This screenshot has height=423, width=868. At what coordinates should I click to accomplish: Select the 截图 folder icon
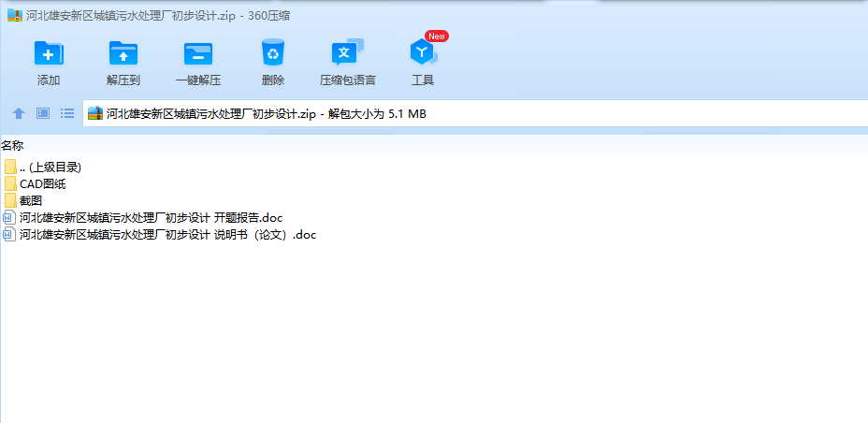click(x=10, y=201)
